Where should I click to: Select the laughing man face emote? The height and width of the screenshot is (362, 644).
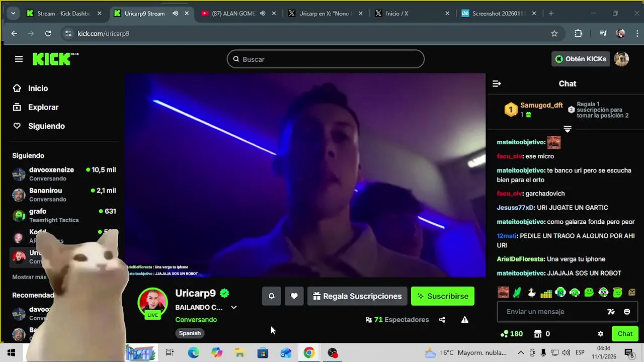503,292
